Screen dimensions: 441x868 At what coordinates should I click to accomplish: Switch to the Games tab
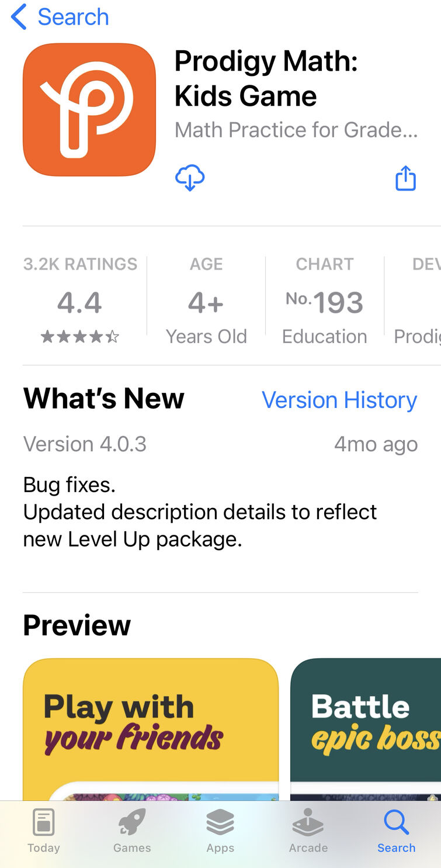(x=132, y=831)
